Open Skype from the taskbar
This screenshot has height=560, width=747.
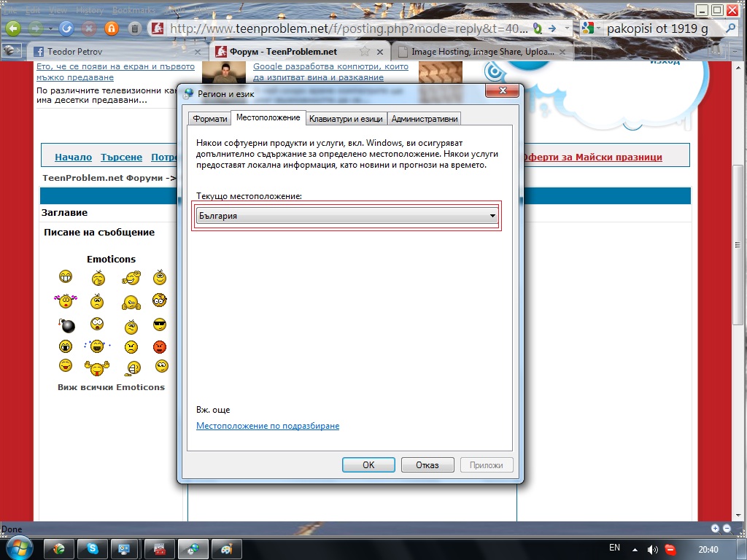(x=93, y=549)
